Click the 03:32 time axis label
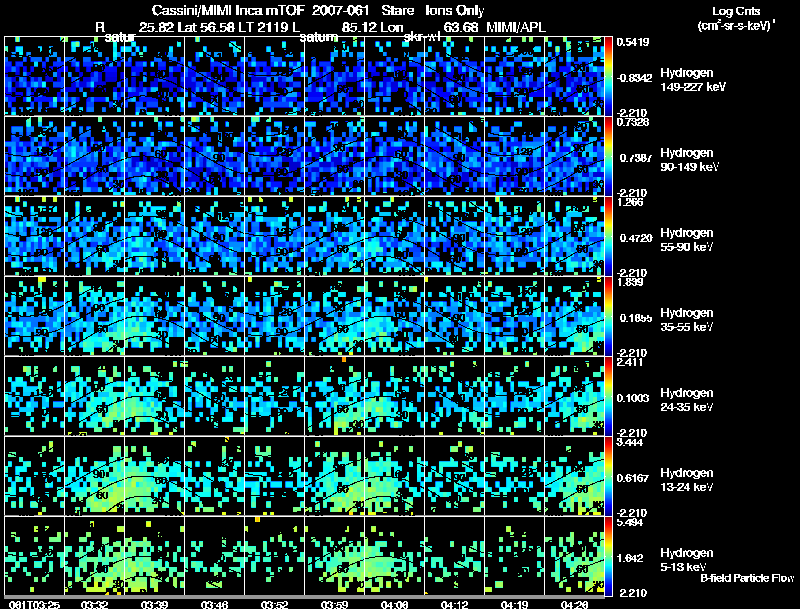800x609 pixels. [x=93, y=605]
